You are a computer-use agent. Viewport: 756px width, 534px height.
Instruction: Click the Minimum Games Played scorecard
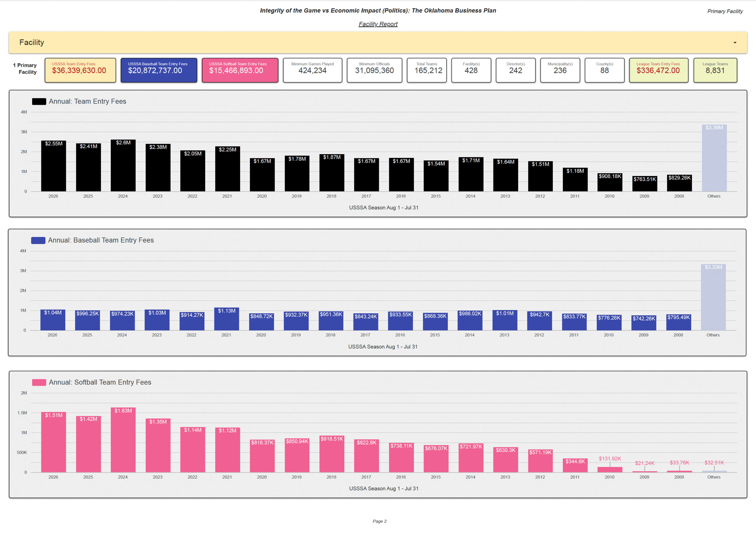312,70
